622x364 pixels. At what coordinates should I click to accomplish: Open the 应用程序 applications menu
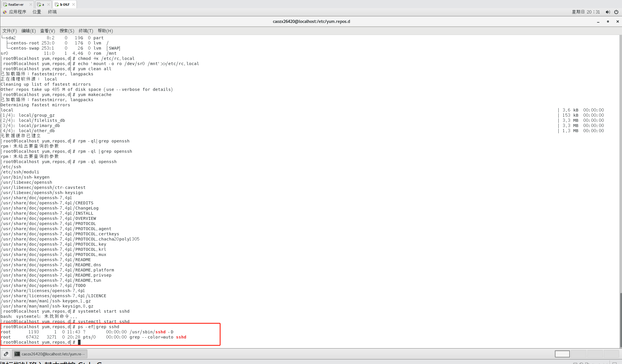click(x=17, y=12)
